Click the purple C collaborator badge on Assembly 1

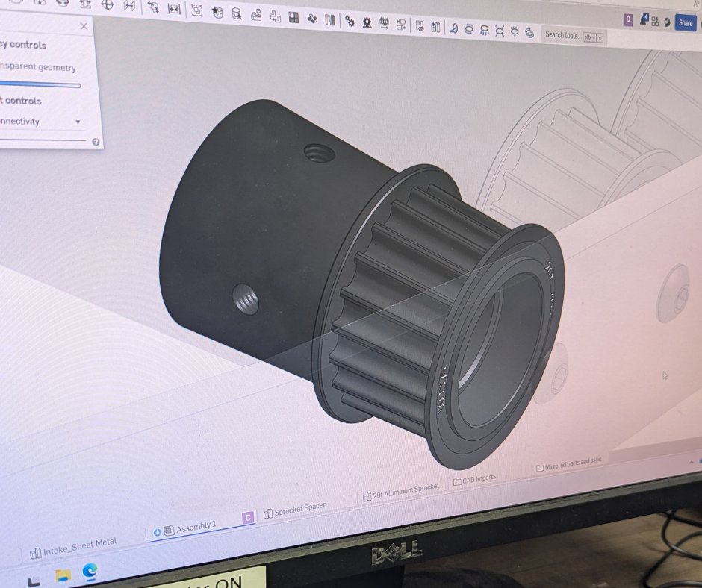[248, 518]
